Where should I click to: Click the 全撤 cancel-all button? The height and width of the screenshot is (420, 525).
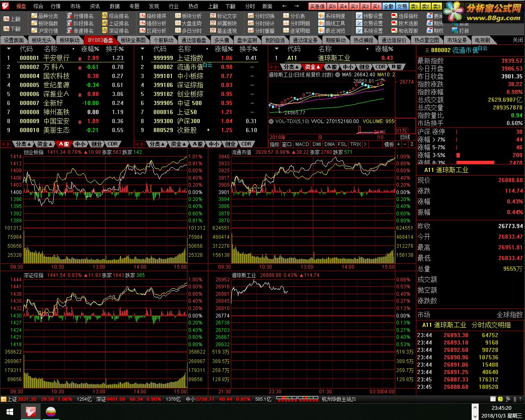click(x=388, y=7)
